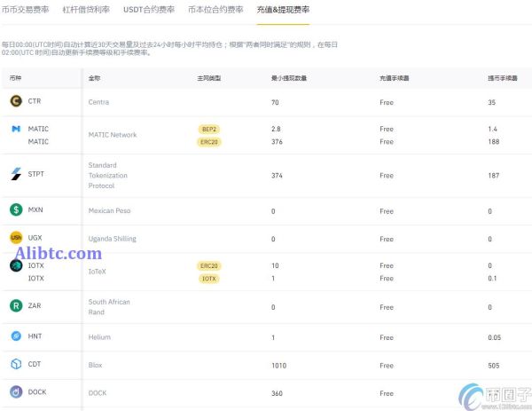Click the CTR coin icon
This screenshot has height=411, width=532.
click(x=16, y=101)
